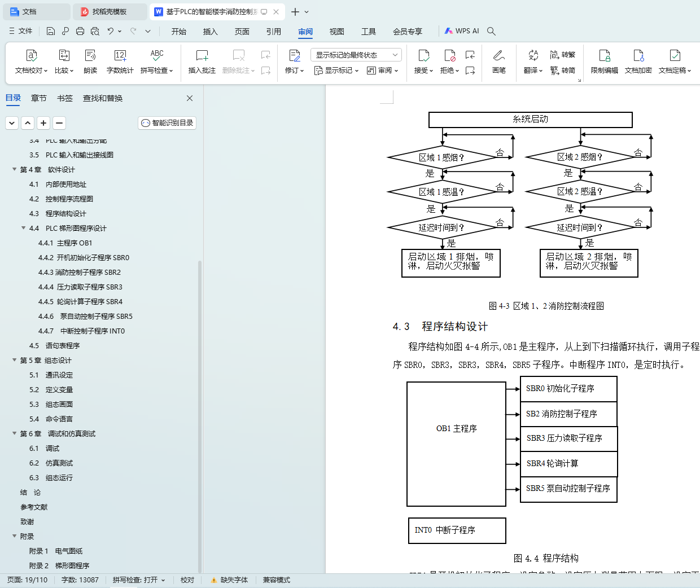This screenshot has height=588, width=700.
Task: Collapse 4.4 PLC 梯形图程序设计 node
Action: click(x=24, y=228)
